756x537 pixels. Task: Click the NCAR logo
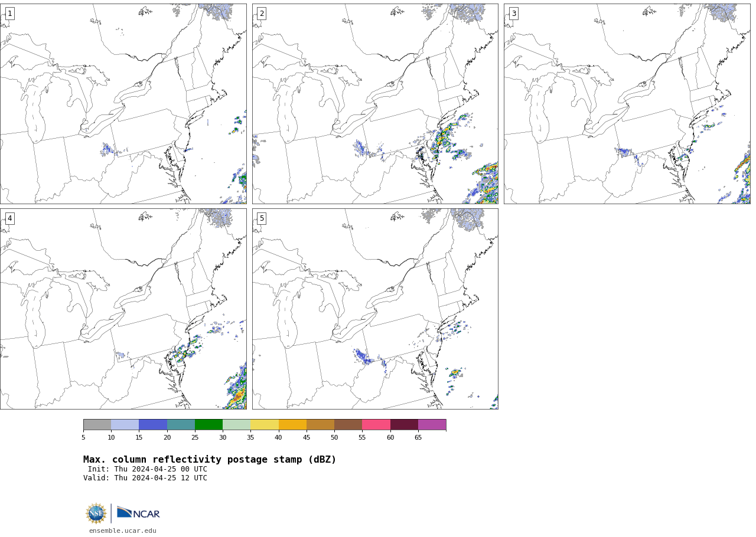coord(138,513)
